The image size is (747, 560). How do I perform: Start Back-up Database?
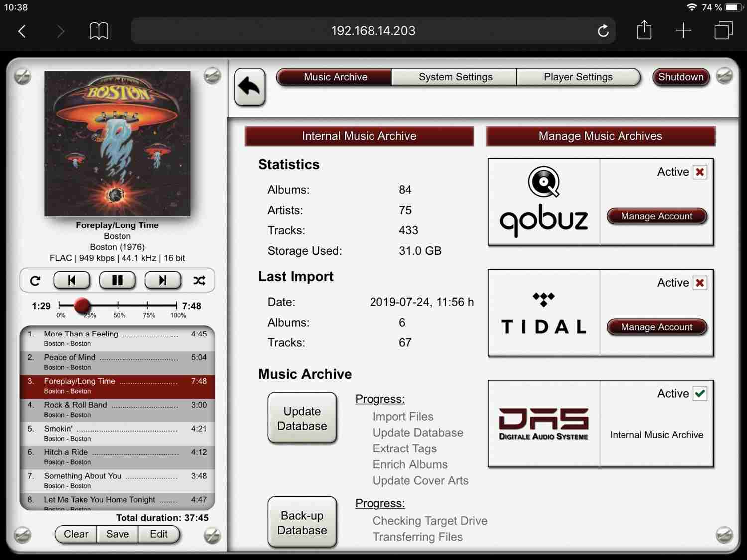click(x=302, y=522)
